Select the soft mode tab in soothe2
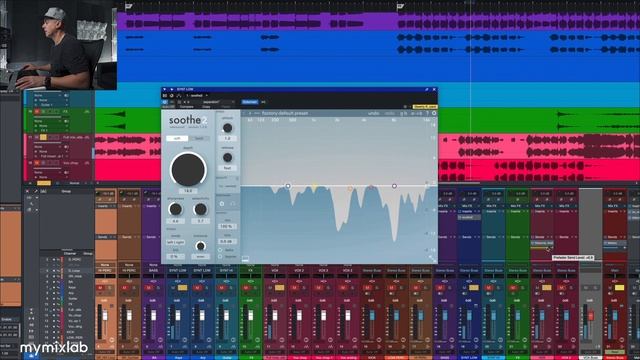 [177, 138]
